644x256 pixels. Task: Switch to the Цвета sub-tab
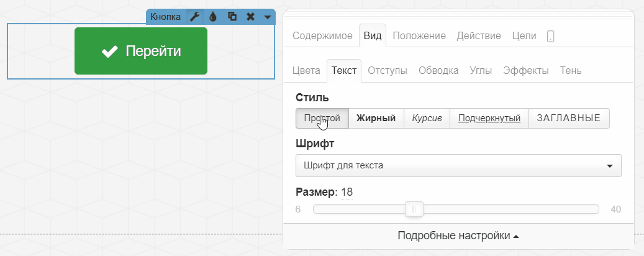coord(306,71)
